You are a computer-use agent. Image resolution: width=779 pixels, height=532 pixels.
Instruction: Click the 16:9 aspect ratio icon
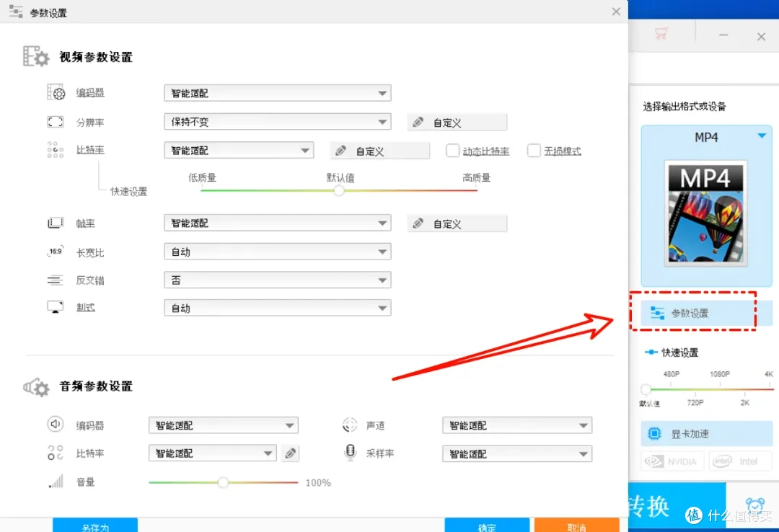pos(56,252)
